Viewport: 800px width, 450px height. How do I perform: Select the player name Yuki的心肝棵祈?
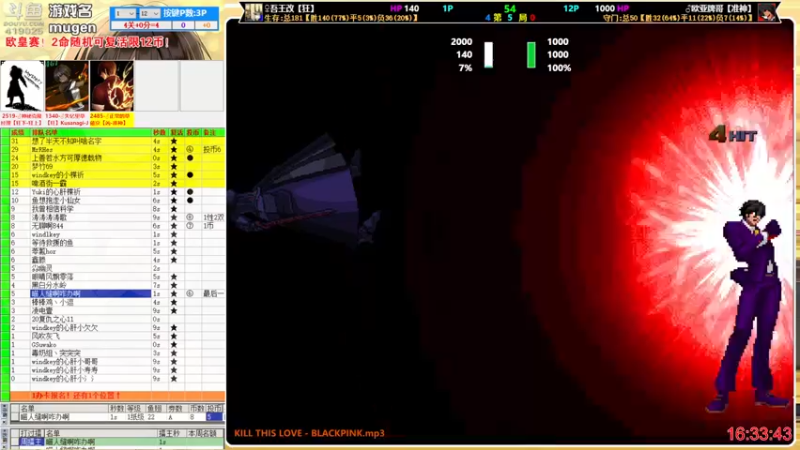[x=56, y=192]
